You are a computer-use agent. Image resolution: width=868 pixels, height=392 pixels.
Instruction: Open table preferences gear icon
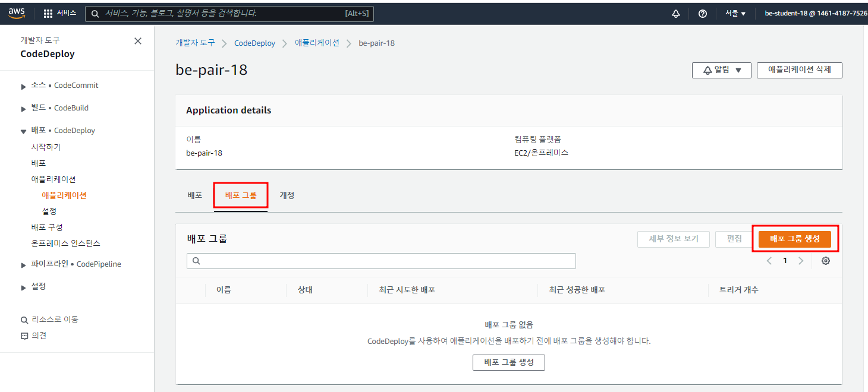click(x=826, y=261)
